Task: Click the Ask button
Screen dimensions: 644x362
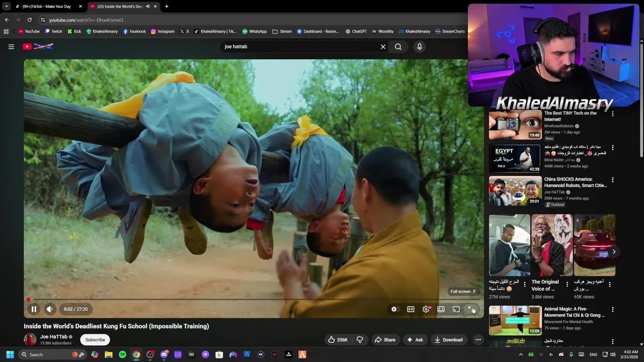Action: [415, 340]
